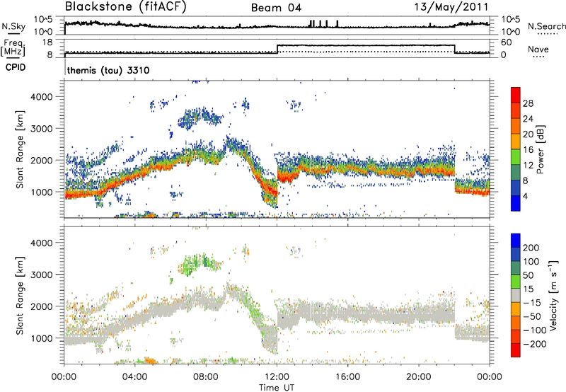Click the 60 tick on the Nave axis
Image resolution: width=566 pixels, height=392 pixels.
507,42
